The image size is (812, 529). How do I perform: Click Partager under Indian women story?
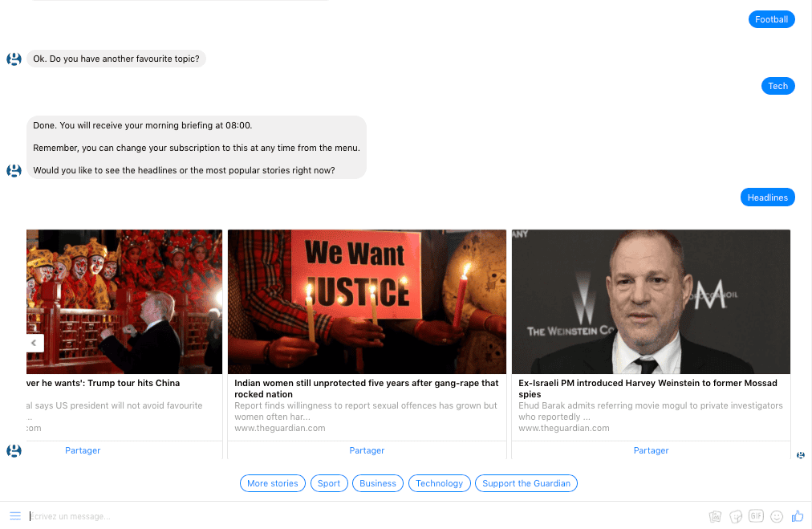[367, 451]
